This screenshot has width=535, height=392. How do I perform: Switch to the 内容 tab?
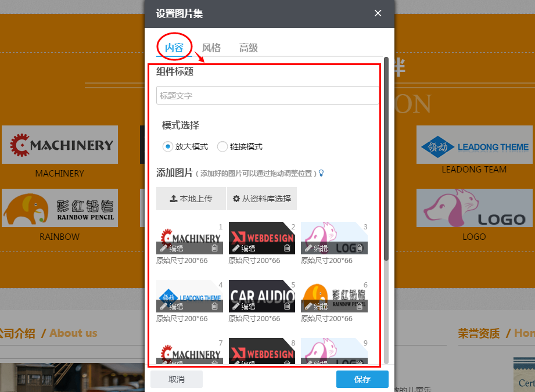pos(174,49)
